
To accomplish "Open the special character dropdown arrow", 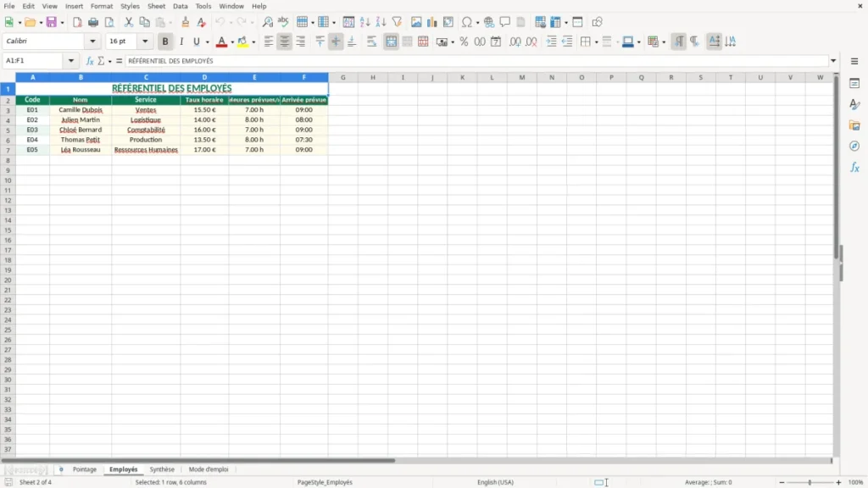I will pos(477,23).
